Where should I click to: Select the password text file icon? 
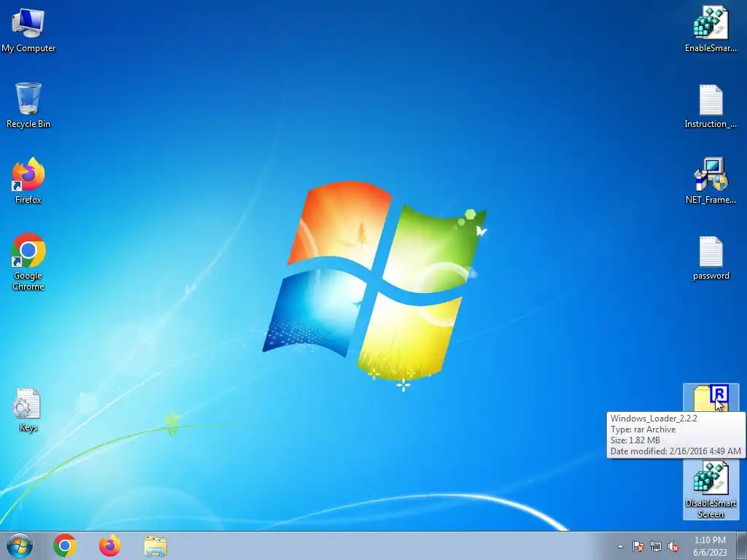point(711,258)
